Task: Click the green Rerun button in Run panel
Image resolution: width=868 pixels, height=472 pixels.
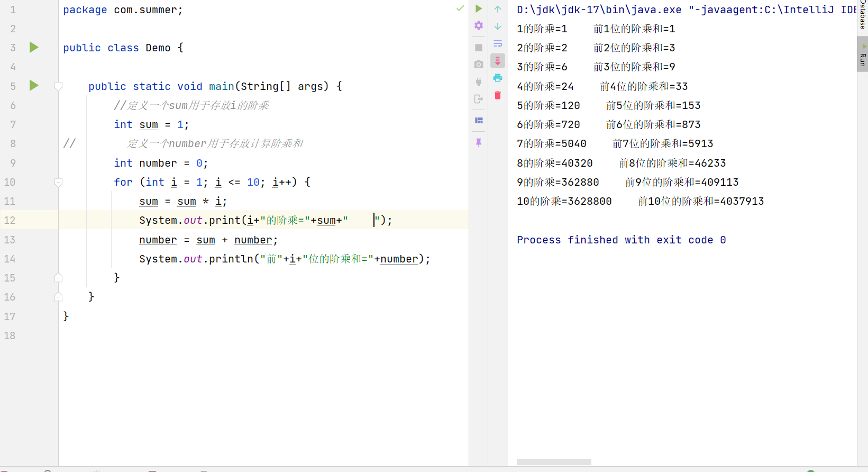Action: [x=479, y=8]
